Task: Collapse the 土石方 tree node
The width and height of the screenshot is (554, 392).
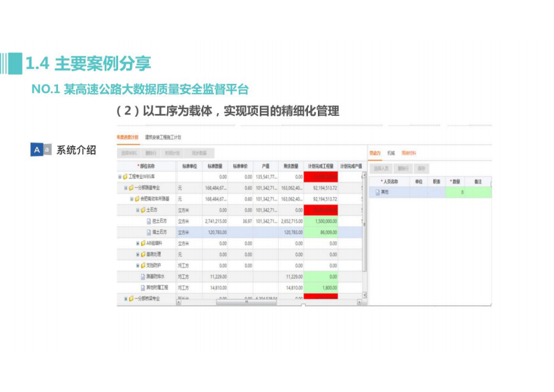Action: pyautogui.click(x=138, y=210)
